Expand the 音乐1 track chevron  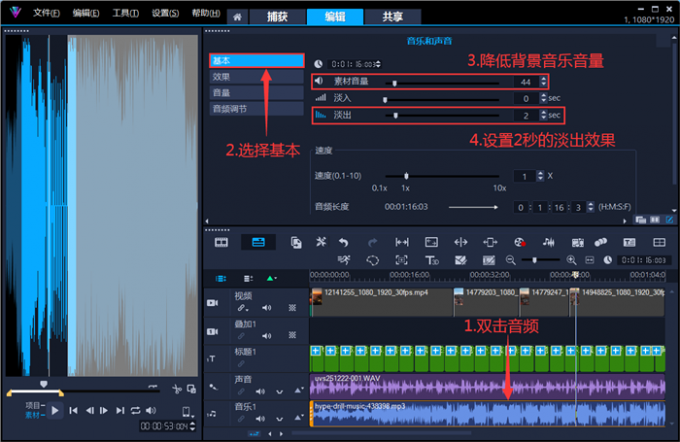point(279,419)
